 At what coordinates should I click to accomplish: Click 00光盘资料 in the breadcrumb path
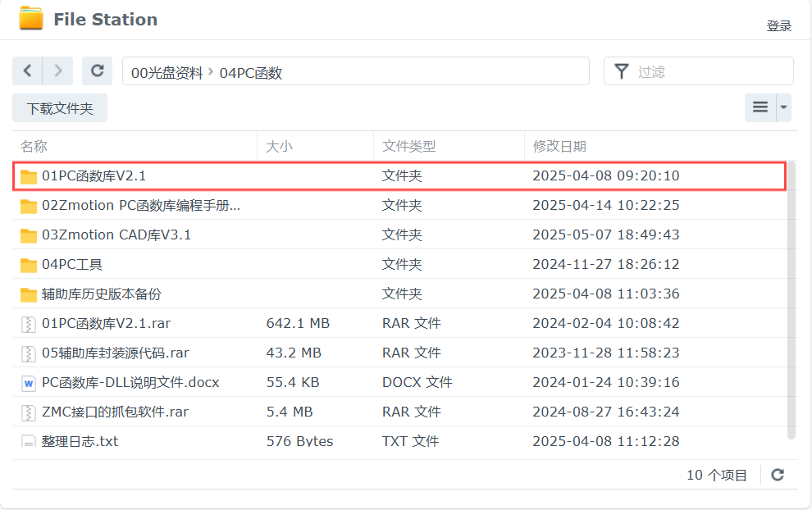click(x=167, y=72)
